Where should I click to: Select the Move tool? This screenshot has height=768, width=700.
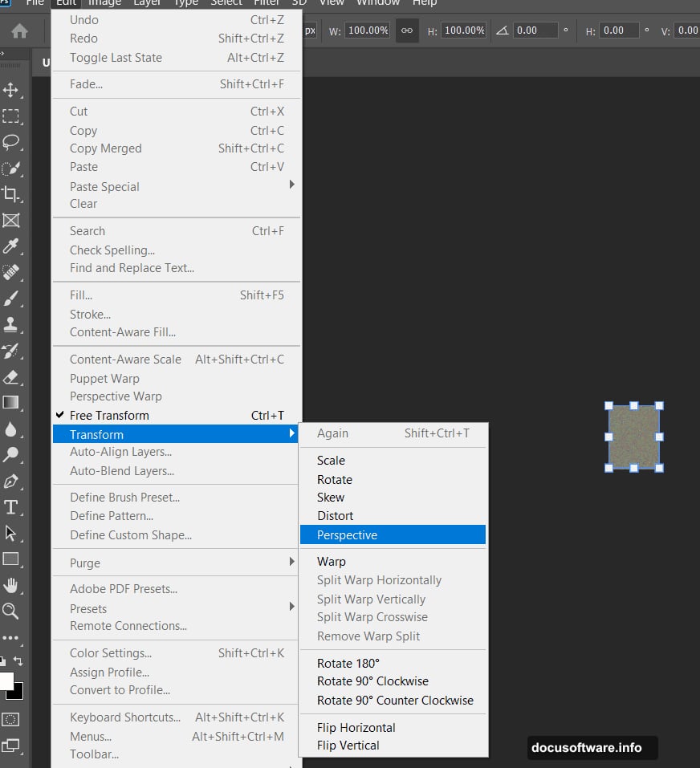pos(11,90)
